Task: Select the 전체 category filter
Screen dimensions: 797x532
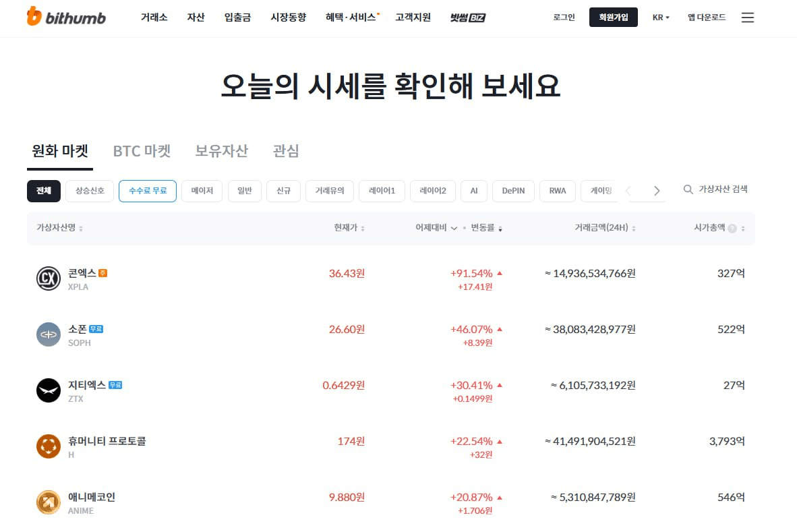Action: 44,191
